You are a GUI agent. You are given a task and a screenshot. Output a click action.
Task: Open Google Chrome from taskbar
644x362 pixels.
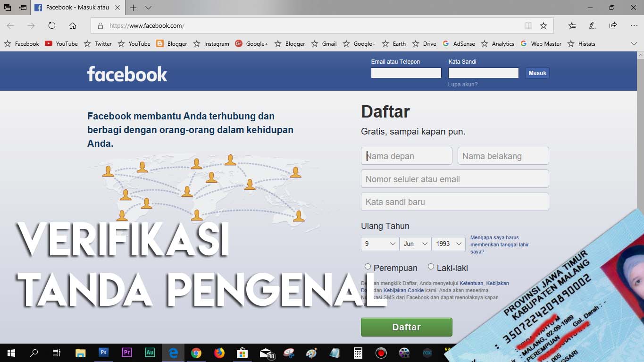pyautogui.click(x=196, y=353)
